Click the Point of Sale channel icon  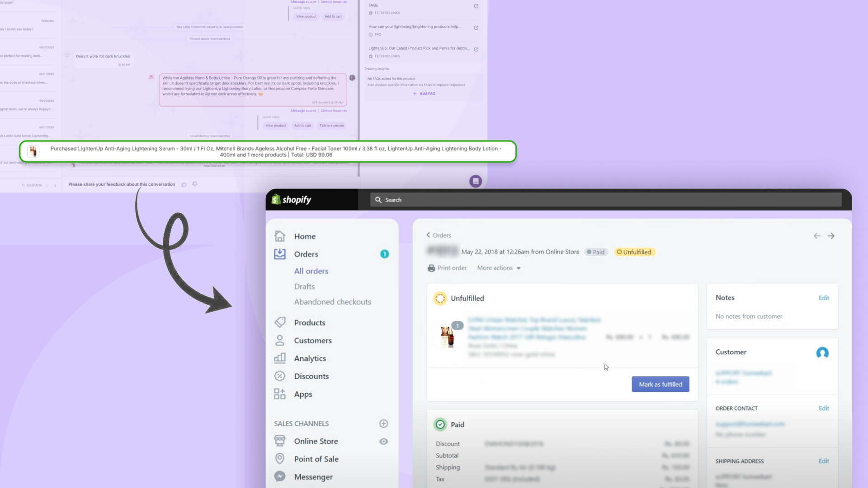(278, 459)
